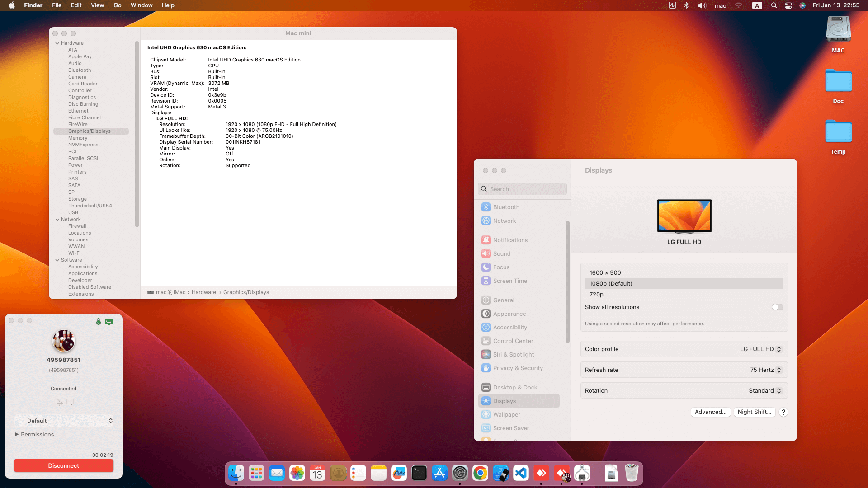Click the Search field in System Settings
This screenshot has width=868, height=488.
[522, 188]
